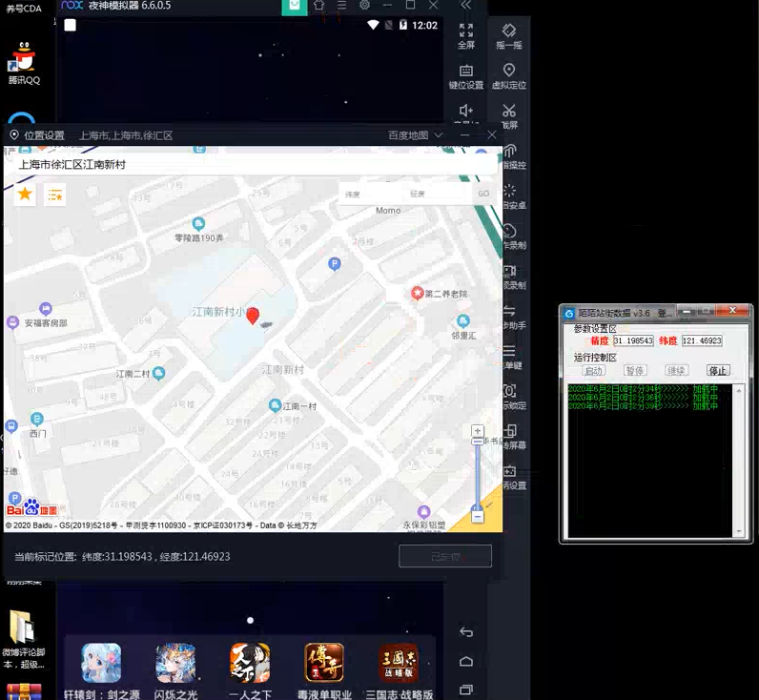Image resolution: width=759 pixels, height=700 pixels.
Task: Open 键位设置 keyboard mapping
Action: [x=465, y=75]
